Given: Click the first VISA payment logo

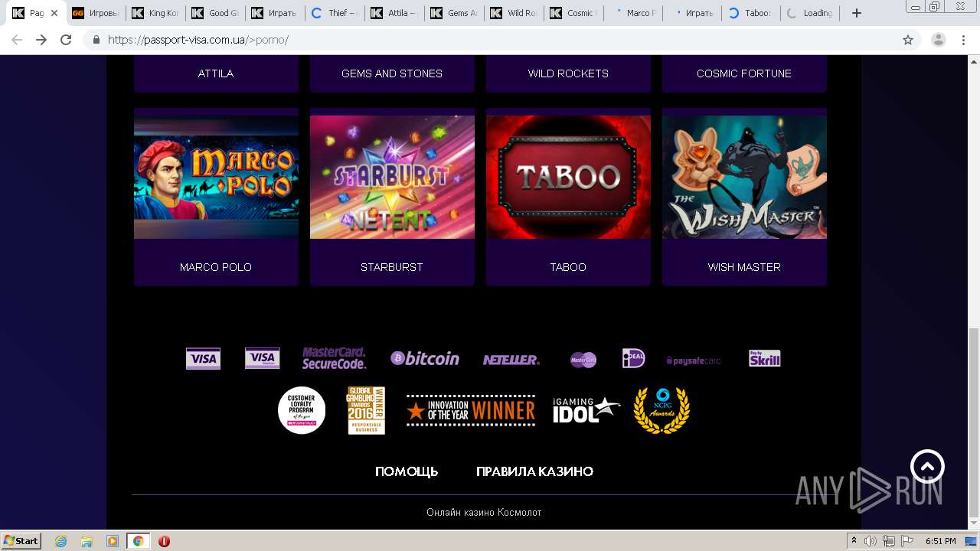Looking at the screenshot, I should coord(203,358).
